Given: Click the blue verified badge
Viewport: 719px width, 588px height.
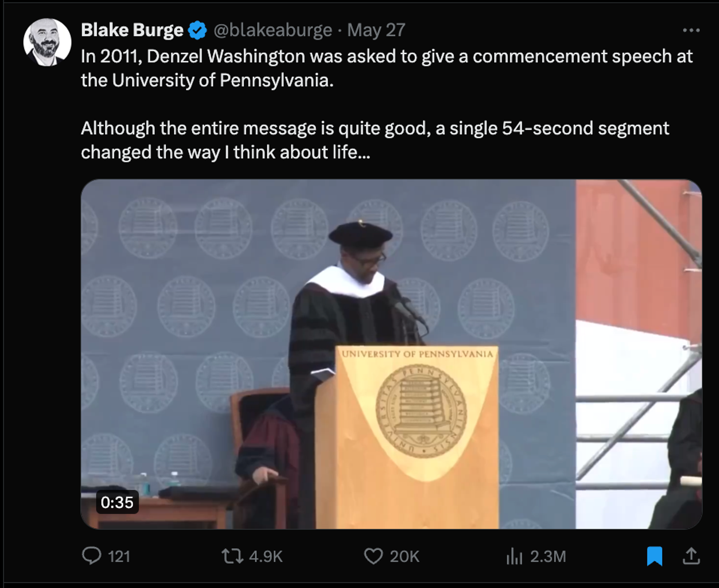Looking at the screenshot, I should [x=197, y=30].
